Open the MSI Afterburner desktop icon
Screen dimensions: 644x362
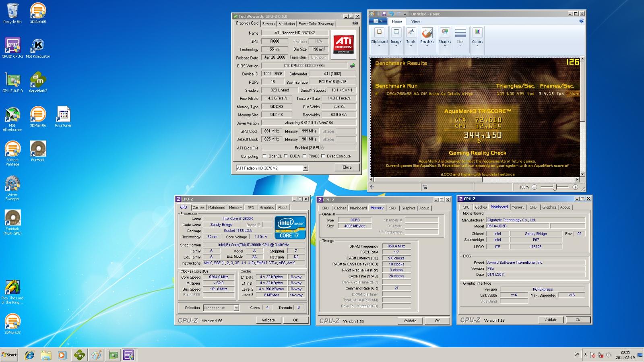point(12,119)
